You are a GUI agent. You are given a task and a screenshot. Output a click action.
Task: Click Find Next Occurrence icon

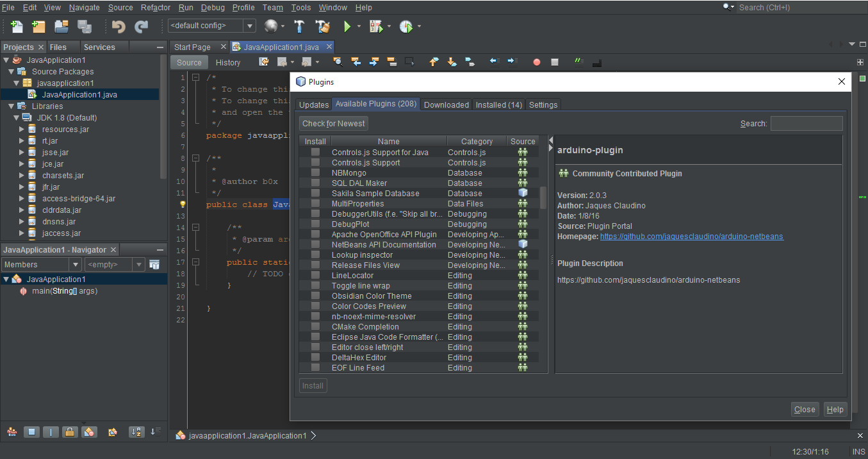373,62
